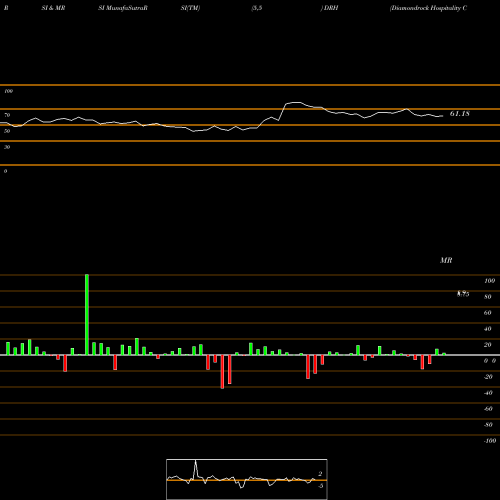Click the RSI axis label 30
The image size is (500, 500).
(7, 147)
